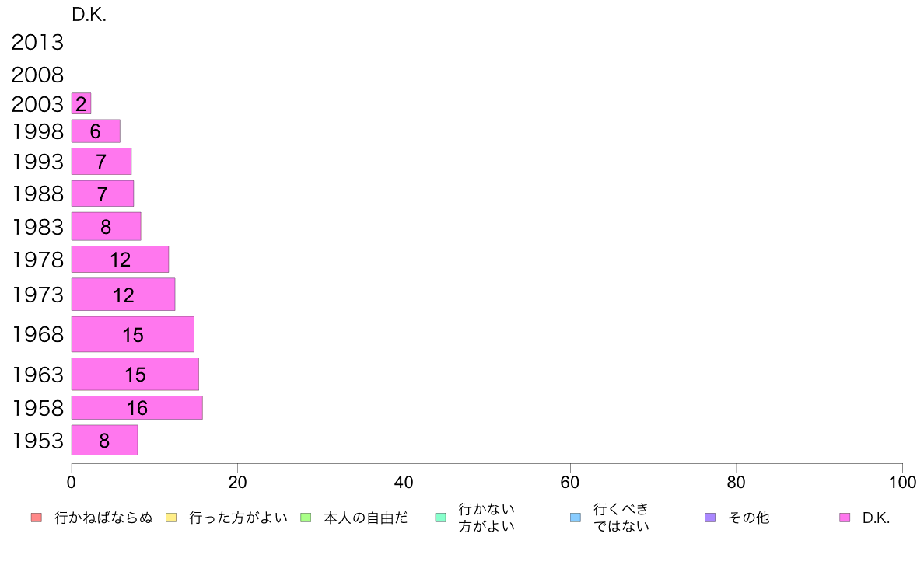Viewport: 924px width, 572px height.
Task: Click the 2008 year axis label
Action: tap(37, 75)
